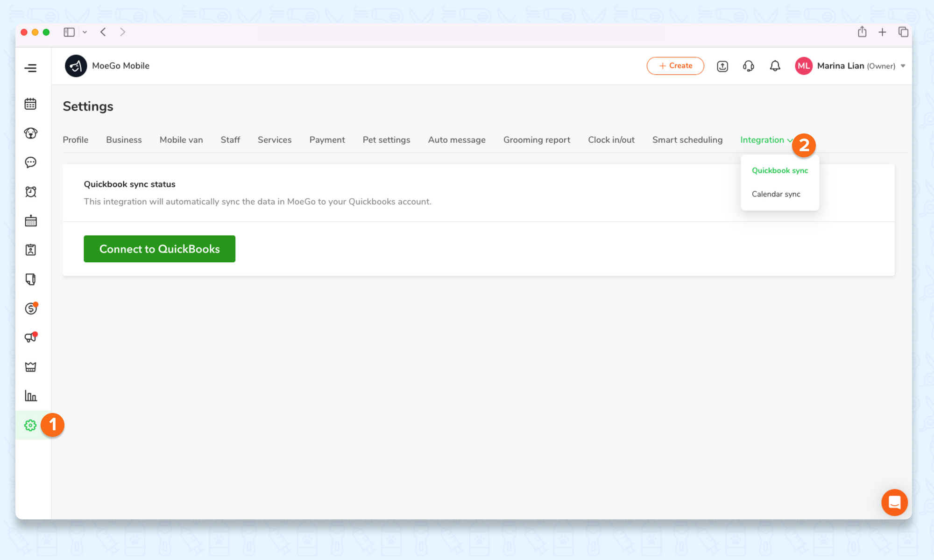Open the ID badge sidebar icon

pyautogui.click(x=30, y=250)
